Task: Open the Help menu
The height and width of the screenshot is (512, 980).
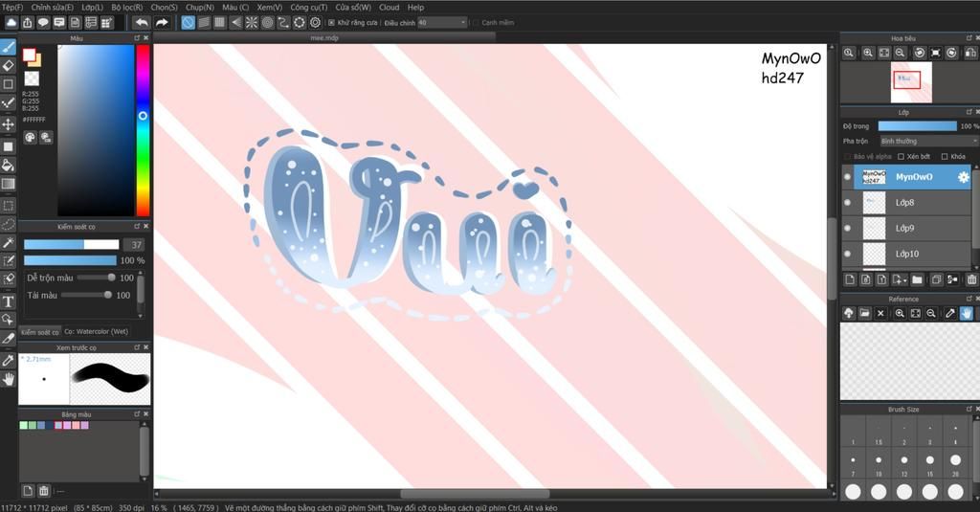Action: pos(415,8)
